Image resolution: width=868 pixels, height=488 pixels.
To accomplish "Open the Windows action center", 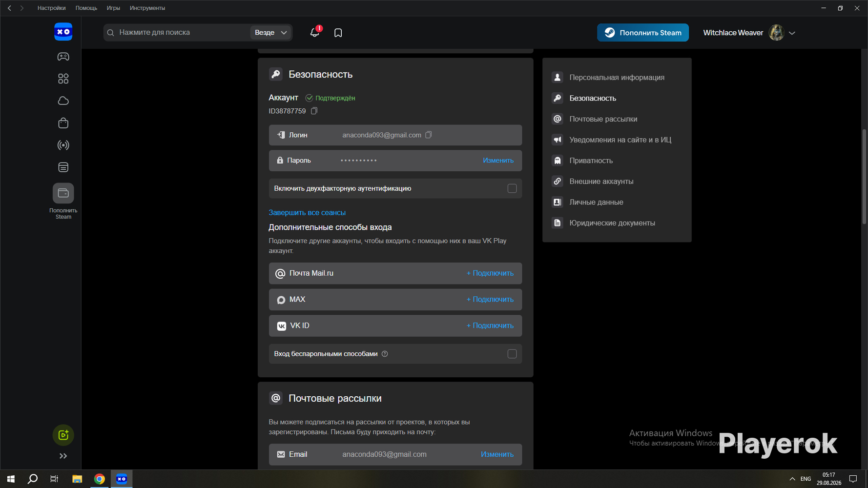I will [x=853, y=479].
